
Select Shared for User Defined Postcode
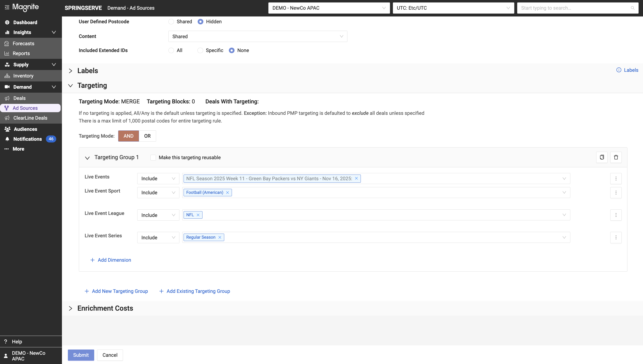pyautogui.click(x=171, y=22)
